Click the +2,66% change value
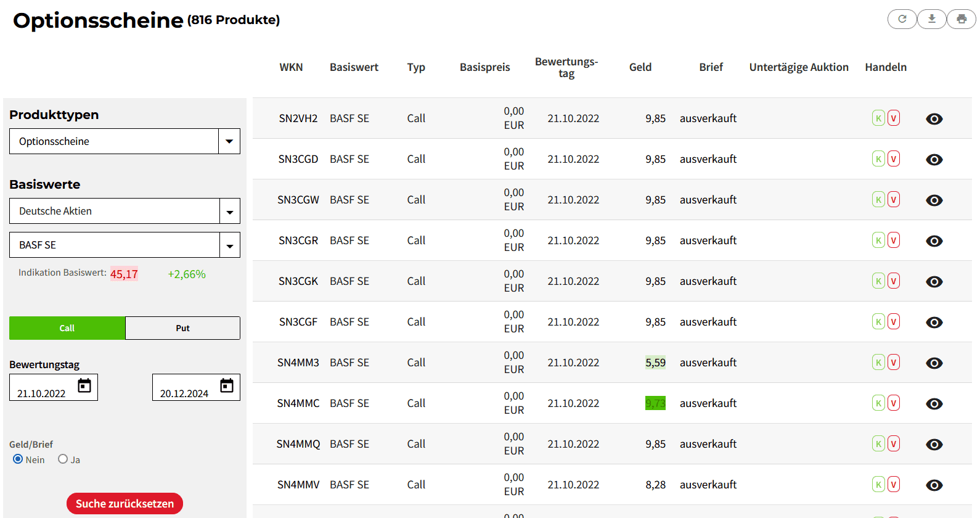This screenshot has width=980, height=518. pyautogui.click(x=187, y=274)
